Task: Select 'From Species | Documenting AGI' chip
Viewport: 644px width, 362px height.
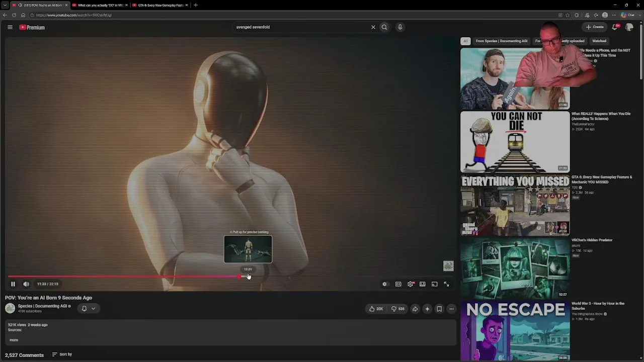Action: click(502, 41)
